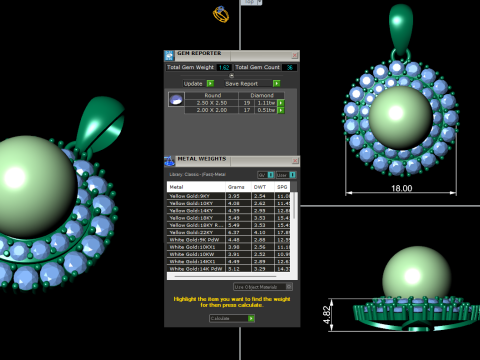480x360 pixels.
Task: Click the Gem Reporter panel icon
Action: click(x=169, y=55)
